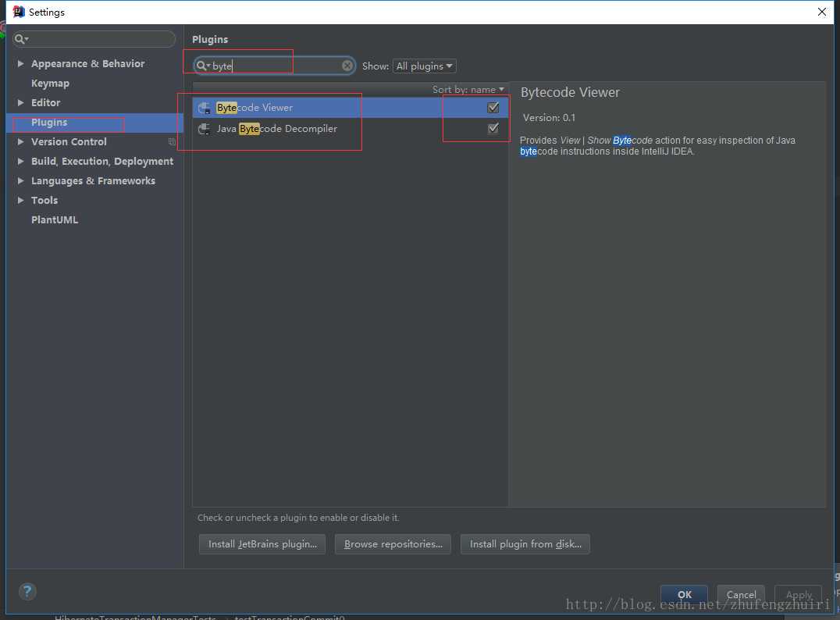Click the 'Check or uncheck a plugin' hint

tap(298, 518)
